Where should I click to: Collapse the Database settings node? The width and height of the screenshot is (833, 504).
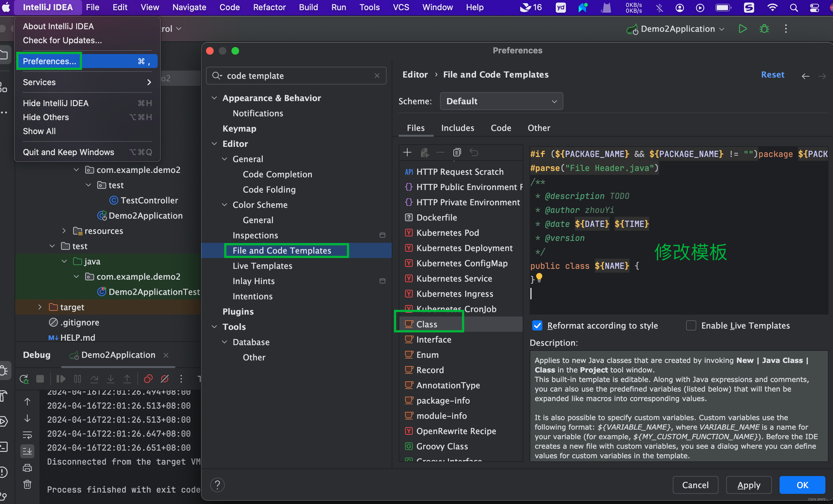224,342
